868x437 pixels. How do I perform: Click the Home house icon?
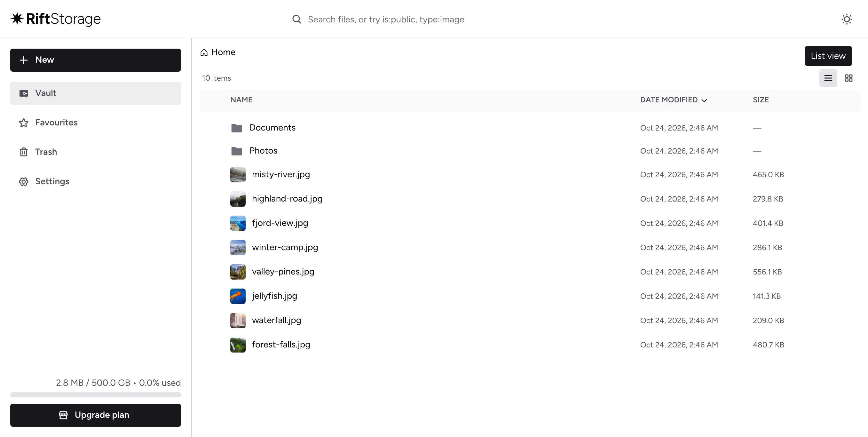pos(204,52)
